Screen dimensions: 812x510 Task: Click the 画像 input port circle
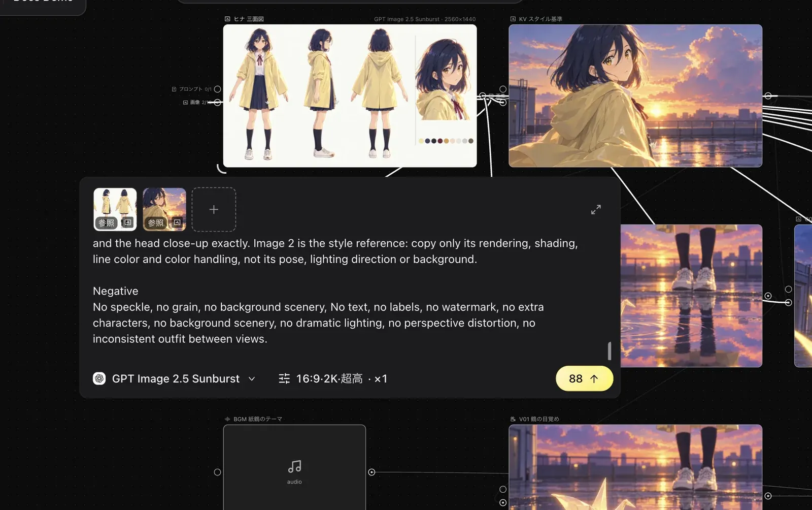click(217, 102)
